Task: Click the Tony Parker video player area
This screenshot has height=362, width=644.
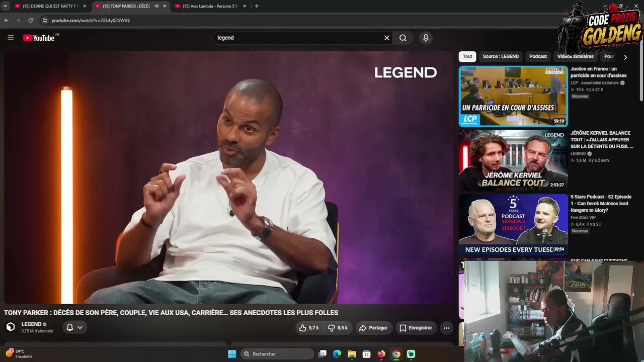Action: click(229, 177)
